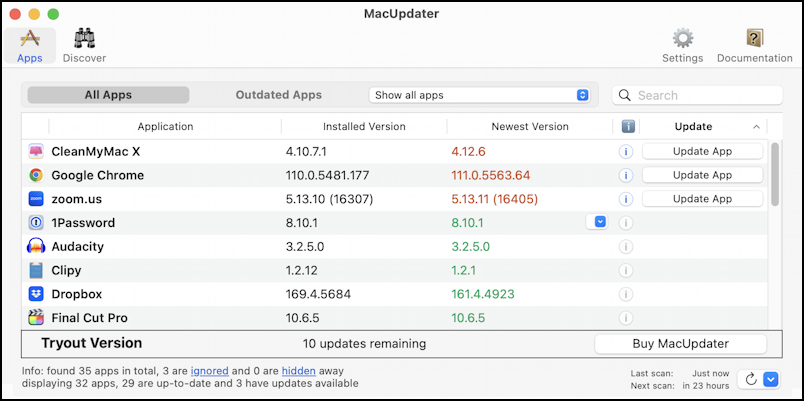Expand the 1Password row dropdown arrow
The width and height of the screenshot is (804, 401).
tap(600, 222)
